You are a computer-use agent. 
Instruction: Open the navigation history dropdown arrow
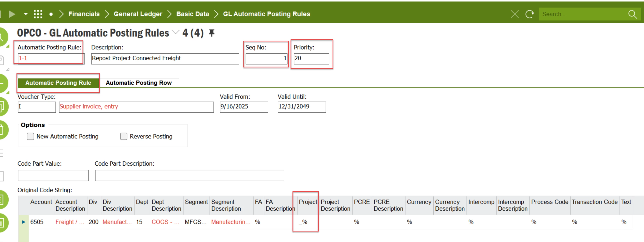[26, 14]
